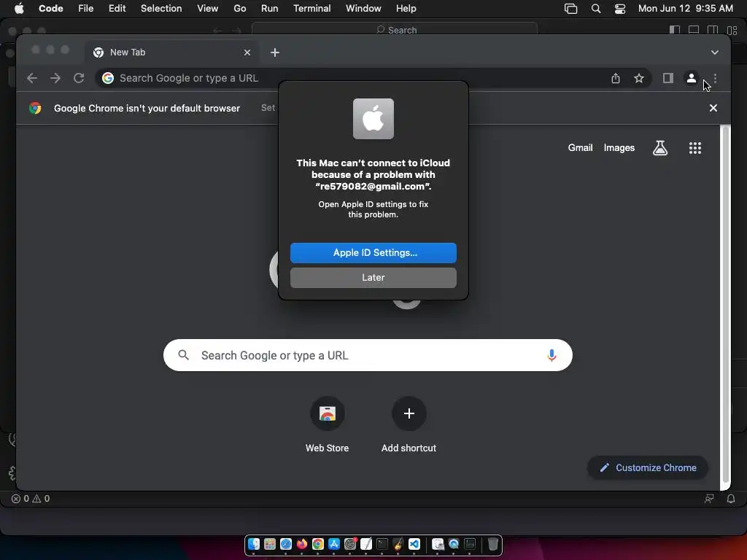Reload the current Chrome page
Screen dimensions: 747x560
click(x=79, y=78)
